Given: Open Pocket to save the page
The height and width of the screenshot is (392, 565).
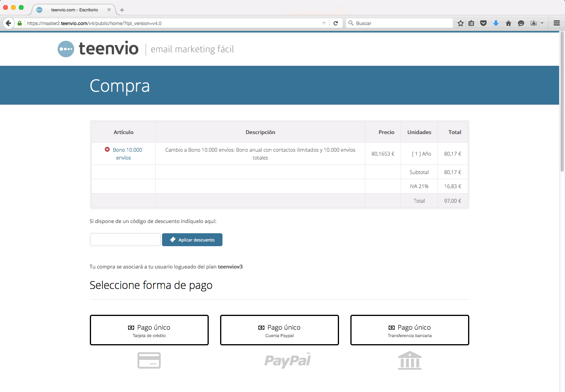Looking at the screenshot, I should pyautogui.click(x=483, y=23).
